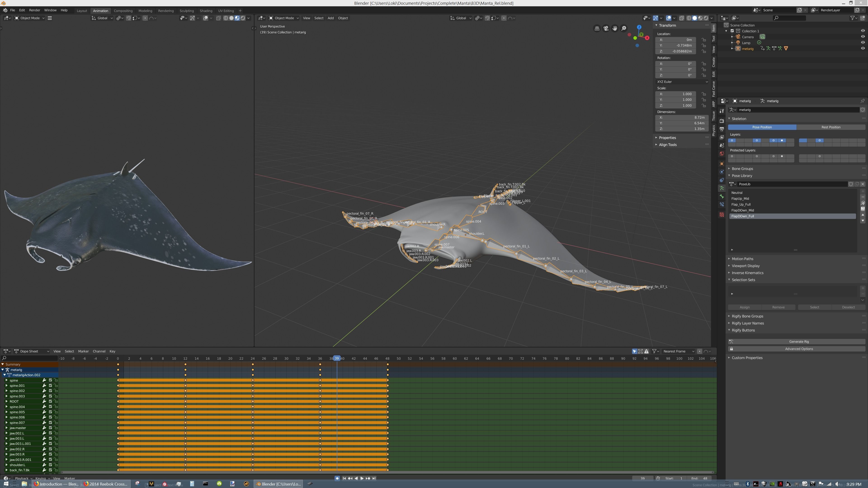Expand the Bone Groups panel
The height and width of the screenshot is (488, 868).
tap(742, 169)
